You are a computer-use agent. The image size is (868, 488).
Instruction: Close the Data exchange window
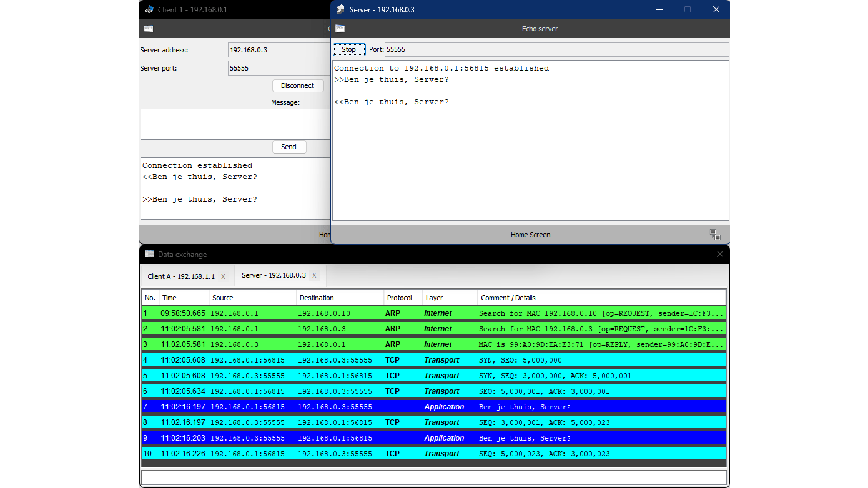pyautogui.click(x=720, y=254)
